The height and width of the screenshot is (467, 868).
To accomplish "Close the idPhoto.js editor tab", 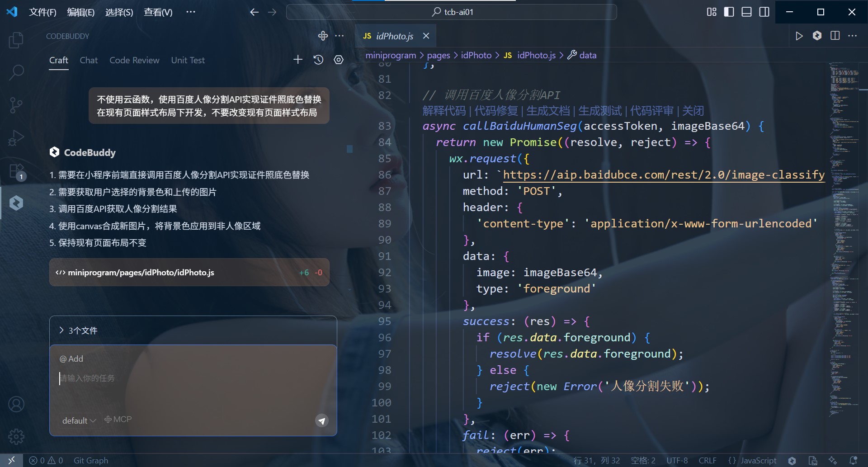I will pyautogui.click(x=426, y=36).
